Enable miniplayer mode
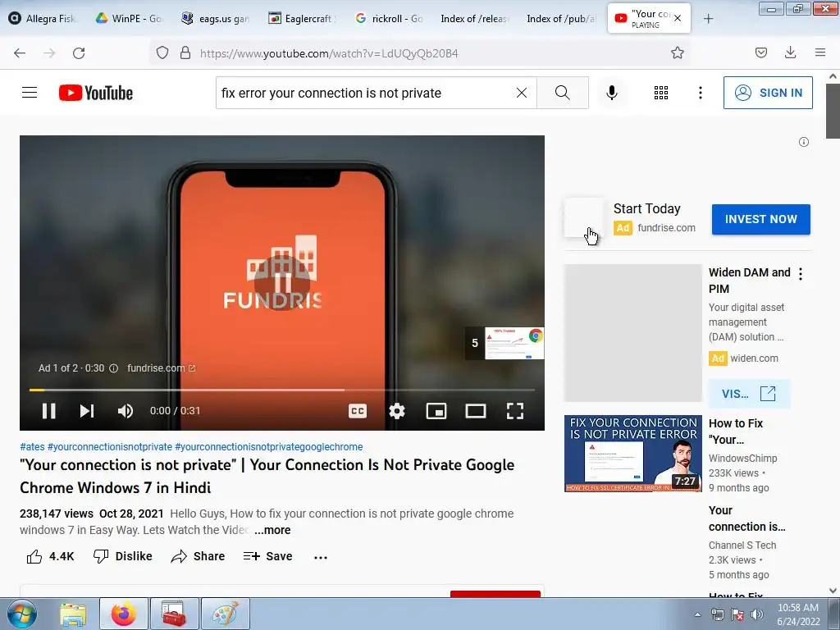 [436, 411]
